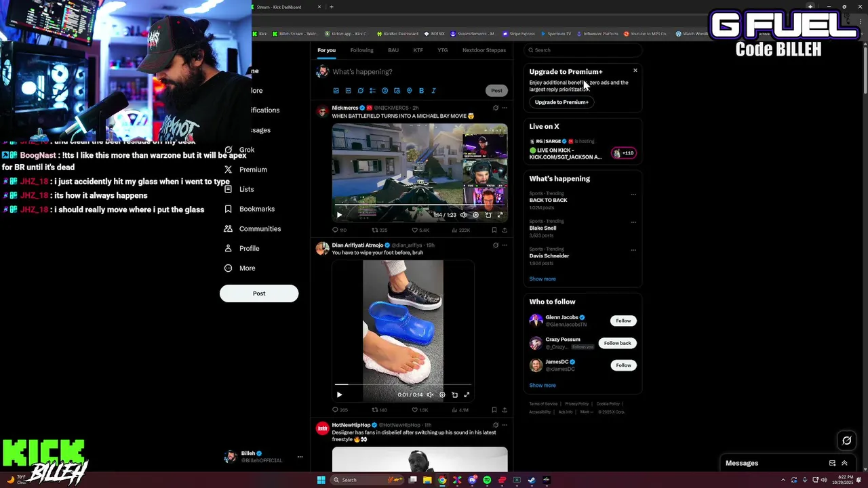Follow Glenn Jacobs
Screen dimensions: 868x488
(x=623, y=321)
